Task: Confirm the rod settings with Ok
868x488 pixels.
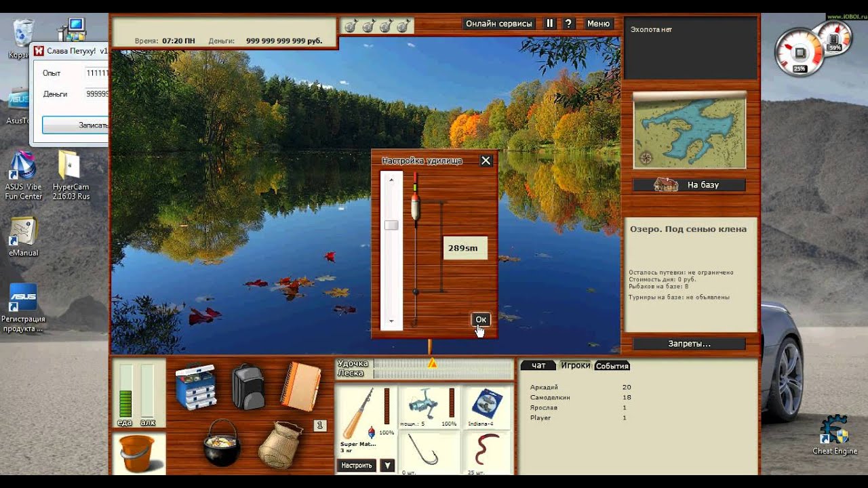Action: (481, 319)
